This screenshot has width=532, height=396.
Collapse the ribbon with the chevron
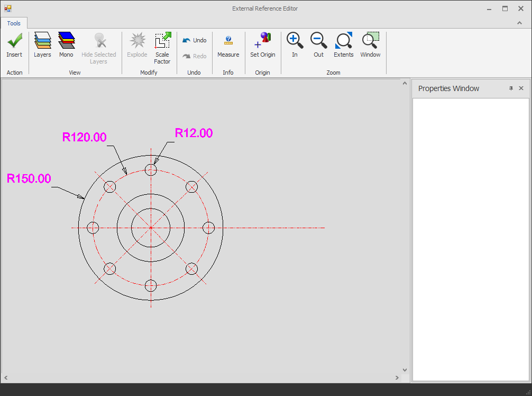coord(519,23)
